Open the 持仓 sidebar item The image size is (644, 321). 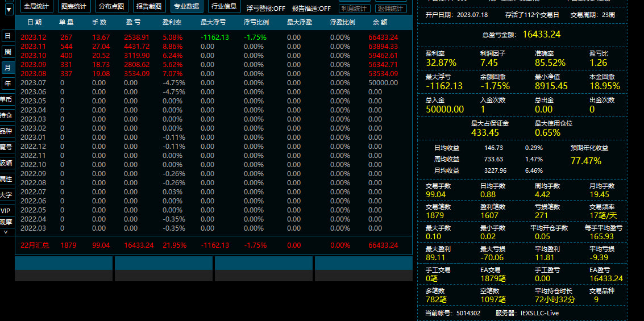[6, 115]
